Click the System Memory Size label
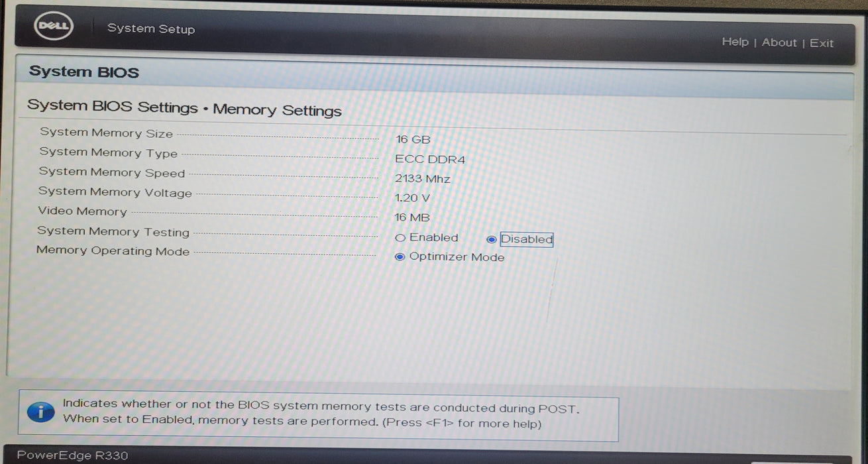The width and height of the screenshot is (868, 464). [106, 133]
